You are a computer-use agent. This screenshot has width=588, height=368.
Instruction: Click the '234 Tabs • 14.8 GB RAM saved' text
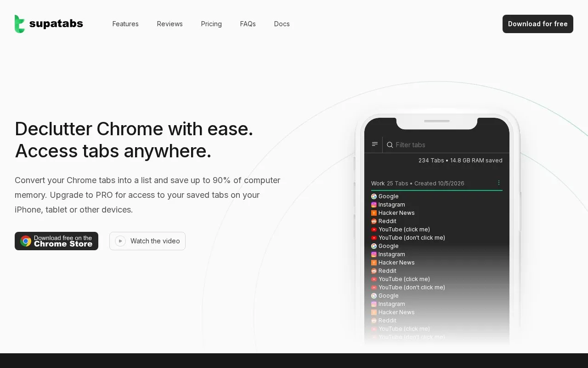point(460,161)
